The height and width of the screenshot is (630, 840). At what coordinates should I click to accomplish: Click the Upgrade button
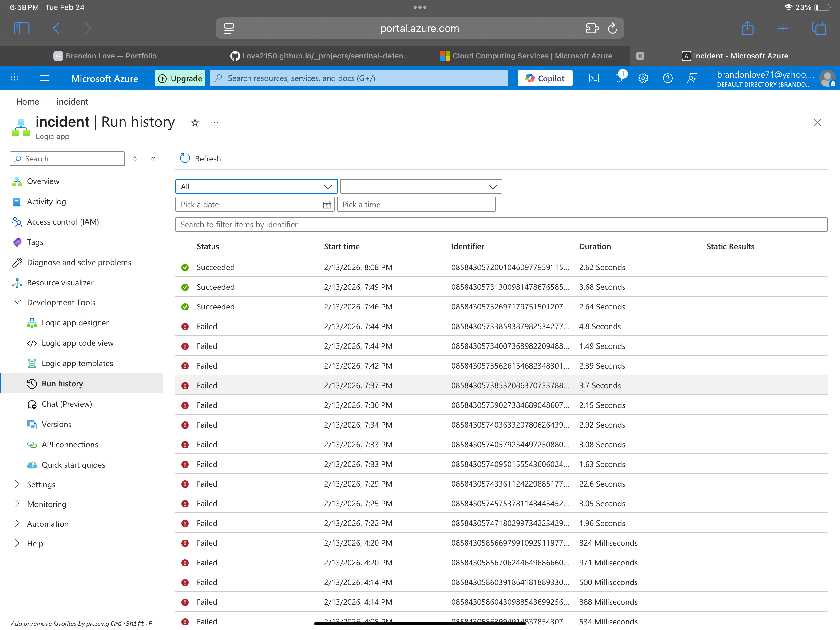(x=180, y=78)
